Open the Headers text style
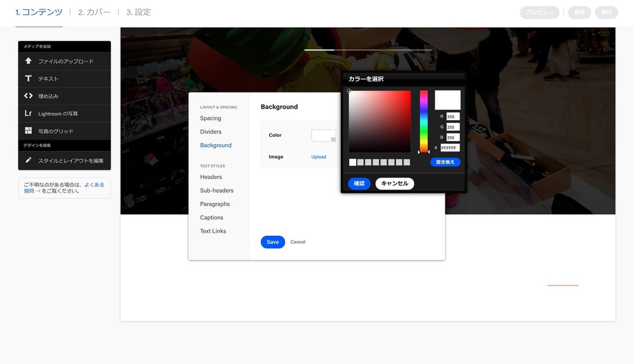 pyautogui.click(x=211, y=177)
